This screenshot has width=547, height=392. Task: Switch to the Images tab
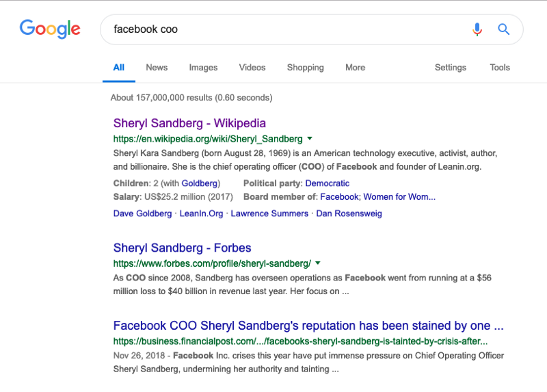coord(203,68)
